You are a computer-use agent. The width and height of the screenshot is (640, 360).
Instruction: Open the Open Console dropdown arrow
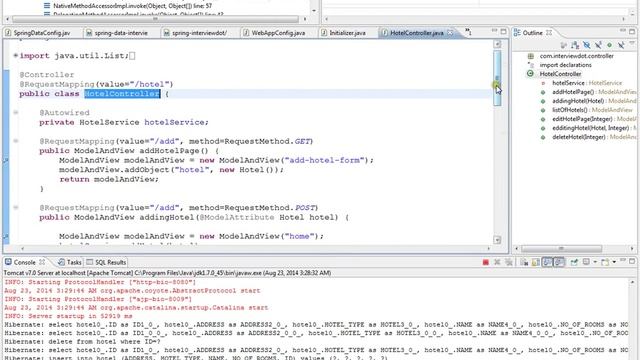[614, 262]
